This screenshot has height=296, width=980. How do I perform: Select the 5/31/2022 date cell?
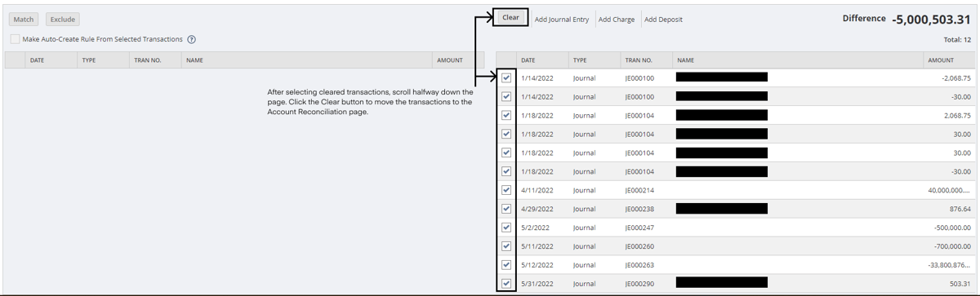[537, 284]
